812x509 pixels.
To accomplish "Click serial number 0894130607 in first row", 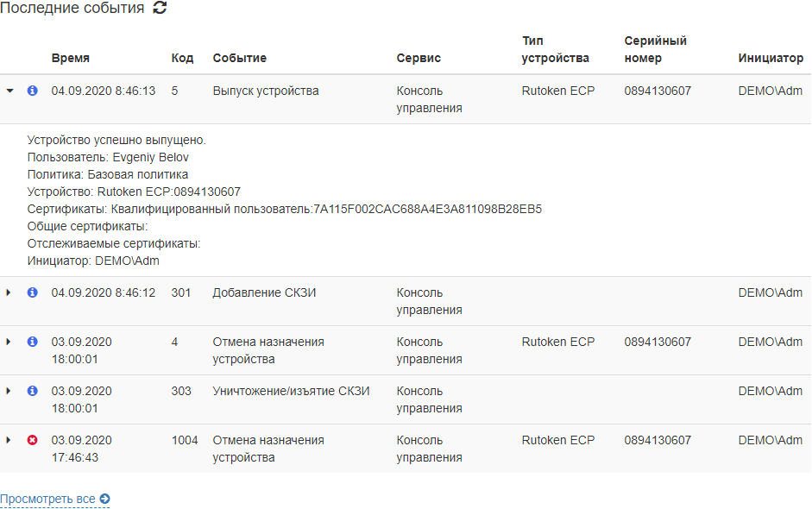I will tap(658, 91).
